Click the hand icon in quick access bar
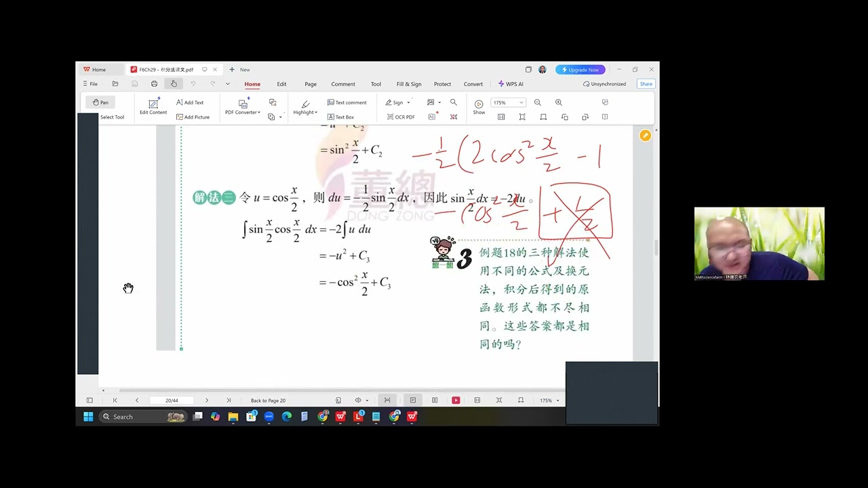 click(174, 84)
